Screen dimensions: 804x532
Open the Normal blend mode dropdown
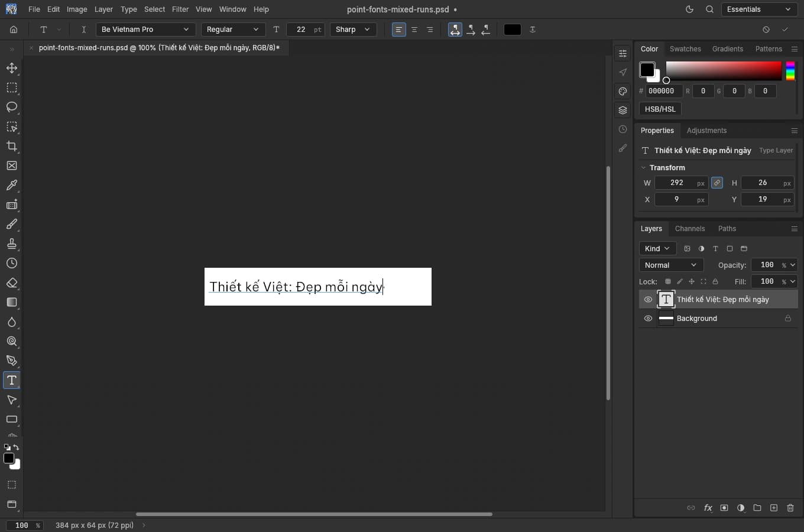pos(671,265)
